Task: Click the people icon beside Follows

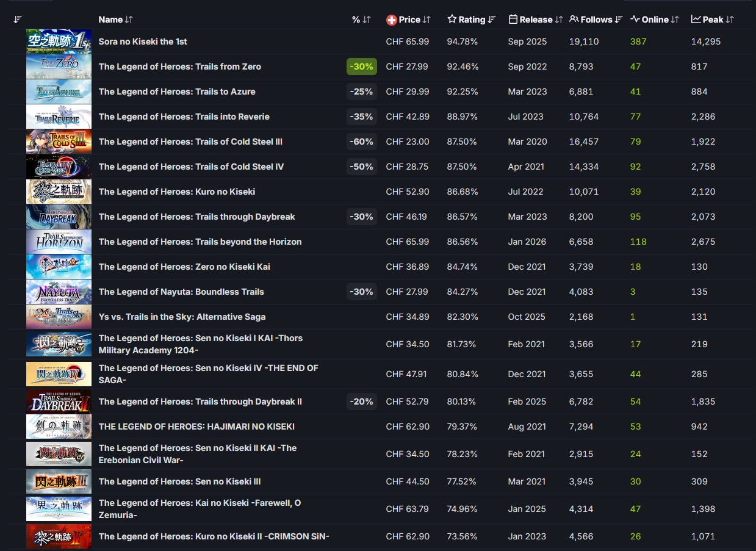Action: pyautogui.click(x=574, y=20)
